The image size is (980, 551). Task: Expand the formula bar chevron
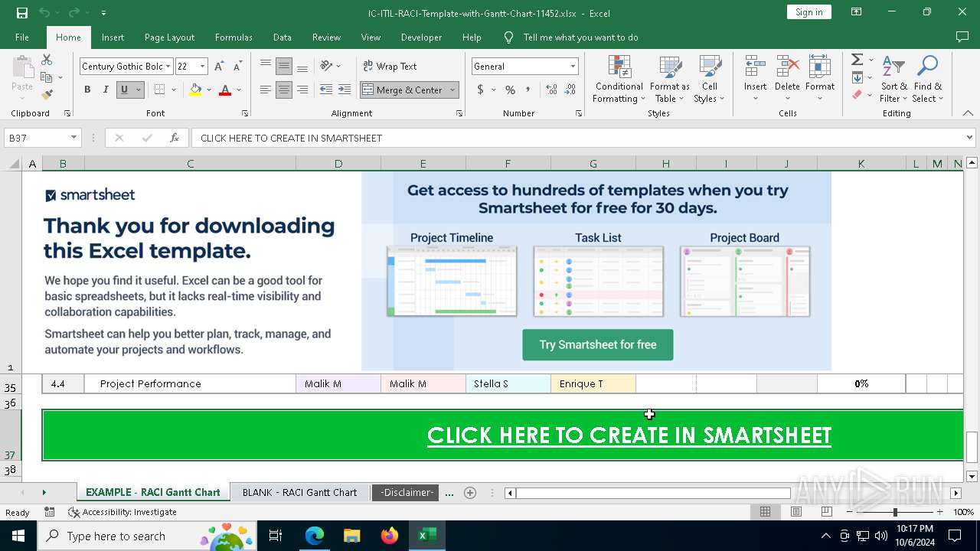pos(969,138)
